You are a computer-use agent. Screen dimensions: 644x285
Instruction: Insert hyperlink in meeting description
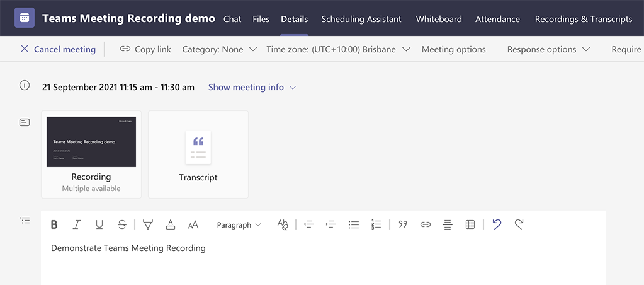click(x=426, y=224)
